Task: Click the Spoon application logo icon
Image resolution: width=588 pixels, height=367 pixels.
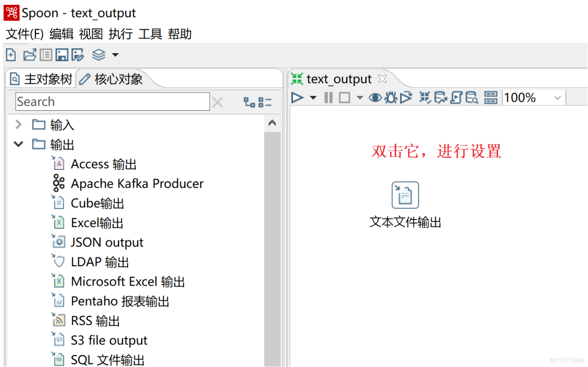Action: (x=11, y=13)
